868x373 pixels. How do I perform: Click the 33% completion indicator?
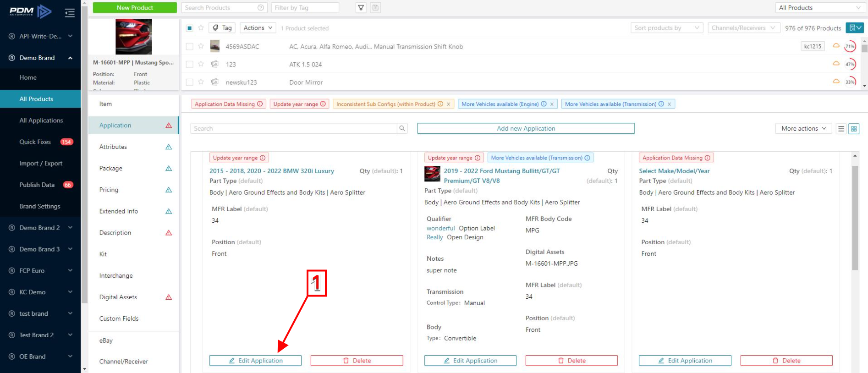point(850,82)
